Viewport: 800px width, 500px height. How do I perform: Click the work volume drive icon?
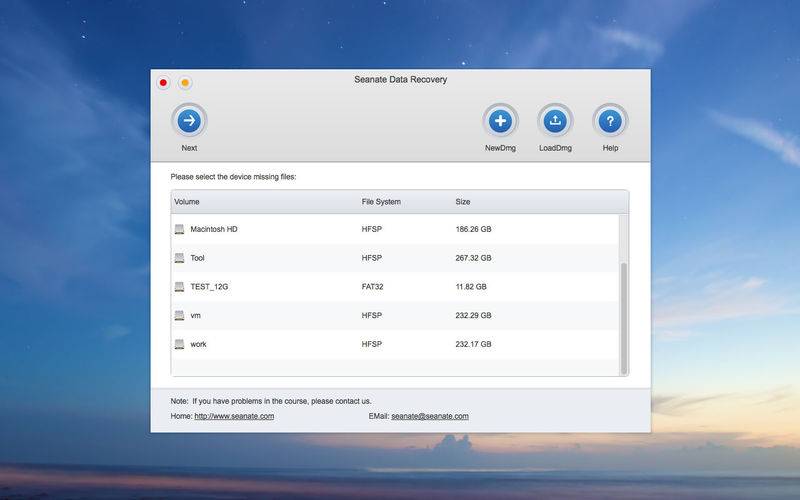180,344
